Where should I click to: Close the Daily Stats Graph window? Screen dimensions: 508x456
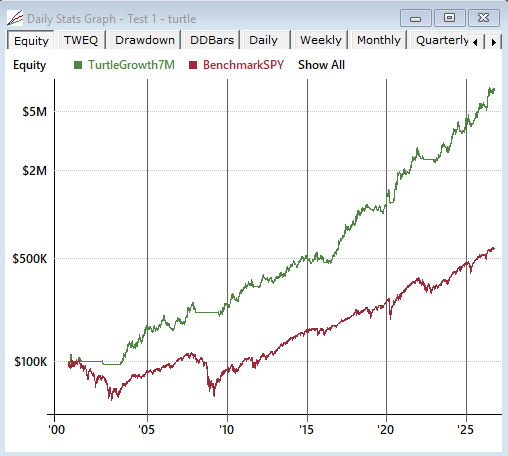pyautogui.click(x=484, y=18)
